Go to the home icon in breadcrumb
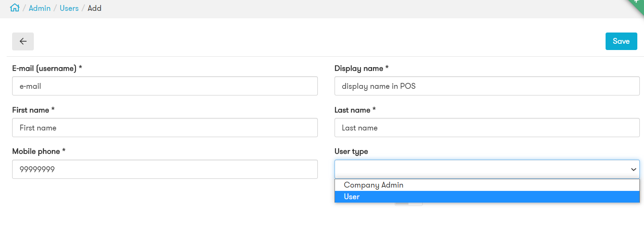Viewport: 644px width, 228px height. (15, 8)
